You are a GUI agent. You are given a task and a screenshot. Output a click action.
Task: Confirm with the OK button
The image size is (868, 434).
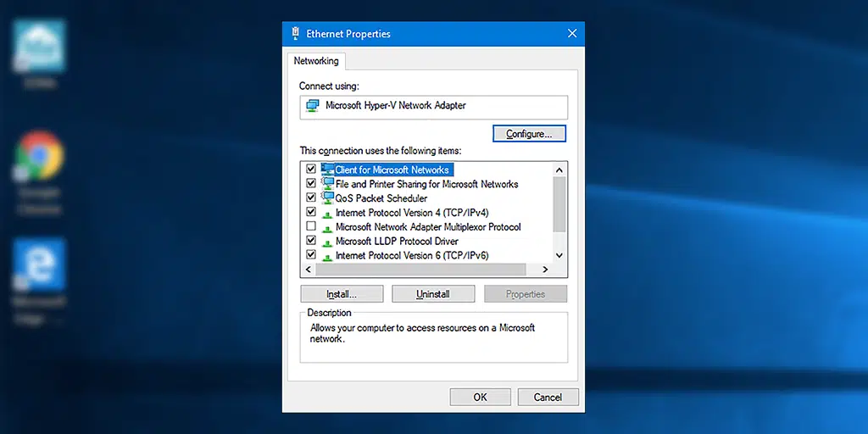pos(480,397)
